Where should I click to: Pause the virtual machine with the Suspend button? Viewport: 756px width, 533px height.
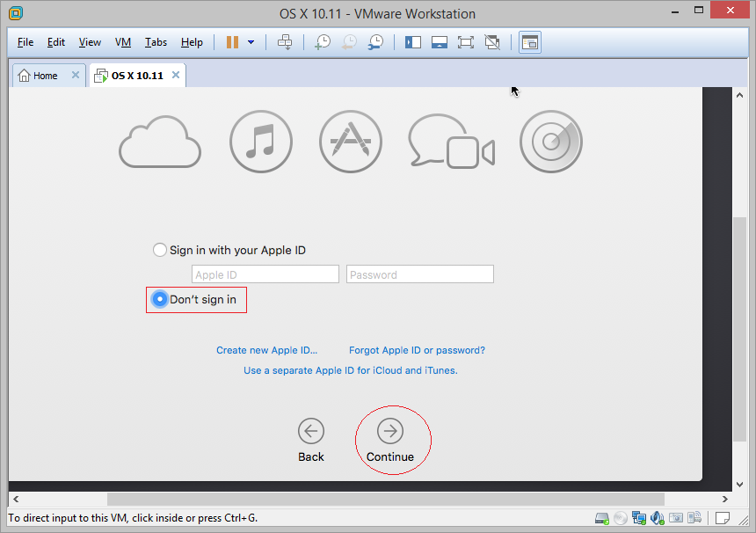click(x=232, y=42)
